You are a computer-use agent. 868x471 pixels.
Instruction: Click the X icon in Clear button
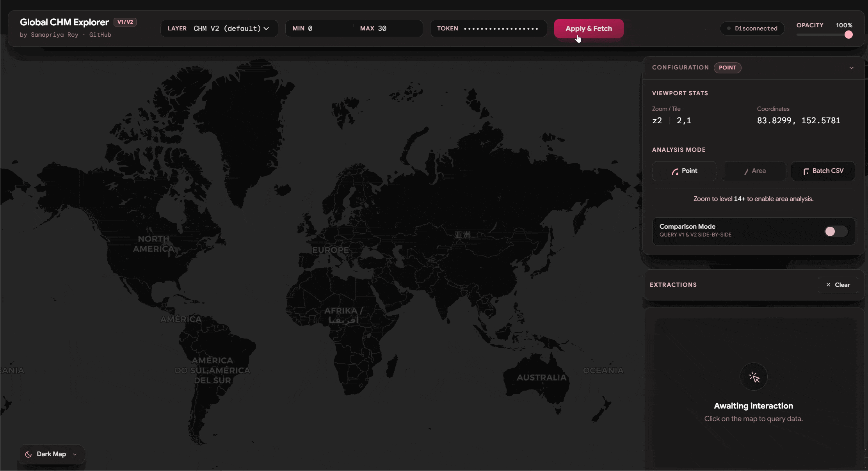[x=828, y=285]
